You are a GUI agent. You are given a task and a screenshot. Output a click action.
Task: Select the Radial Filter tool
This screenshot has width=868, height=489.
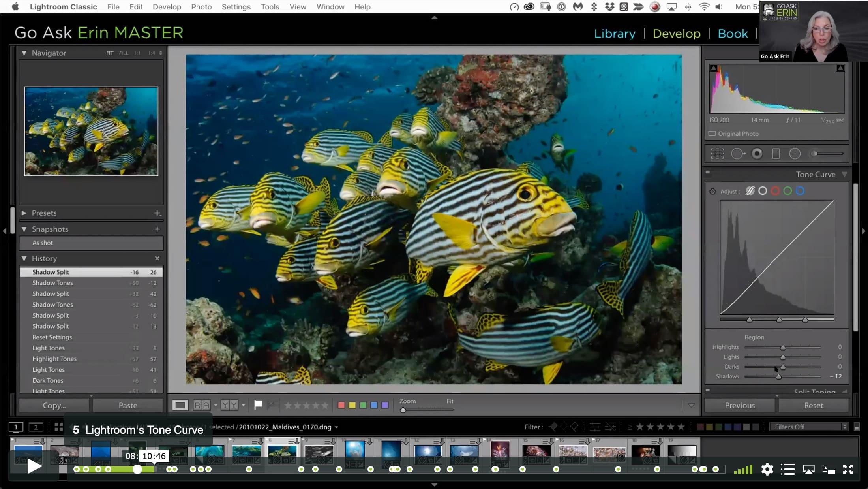(795, 154)
